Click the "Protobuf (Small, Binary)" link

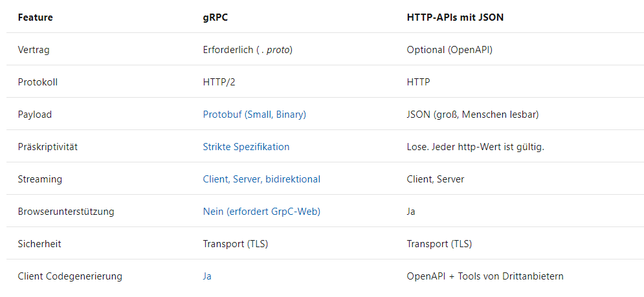point(254,115)
